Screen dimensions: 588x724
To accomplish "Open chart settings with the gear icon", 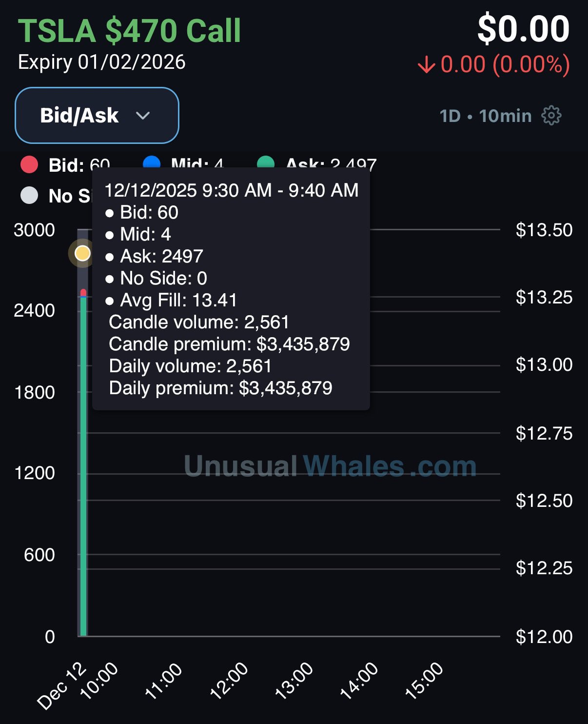I will coord(551,116).
